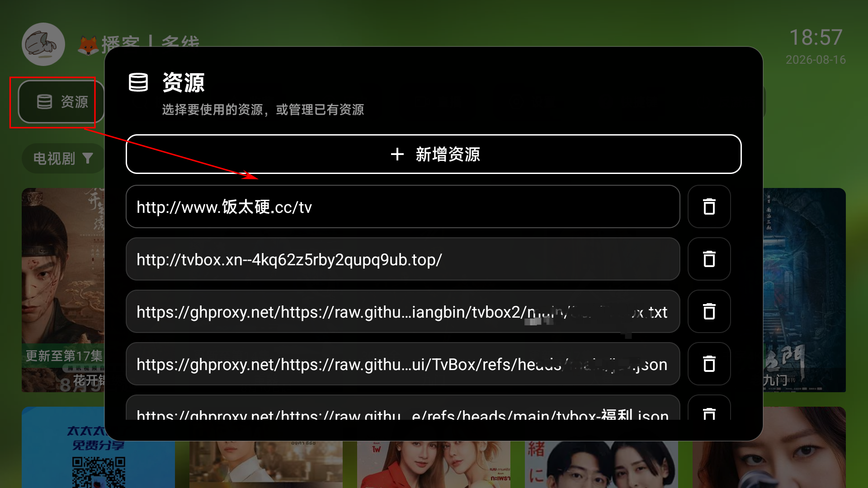868x488 pixels.
Task: Click the database icon beside the 资源 title
Action: (x=138, y=82)
